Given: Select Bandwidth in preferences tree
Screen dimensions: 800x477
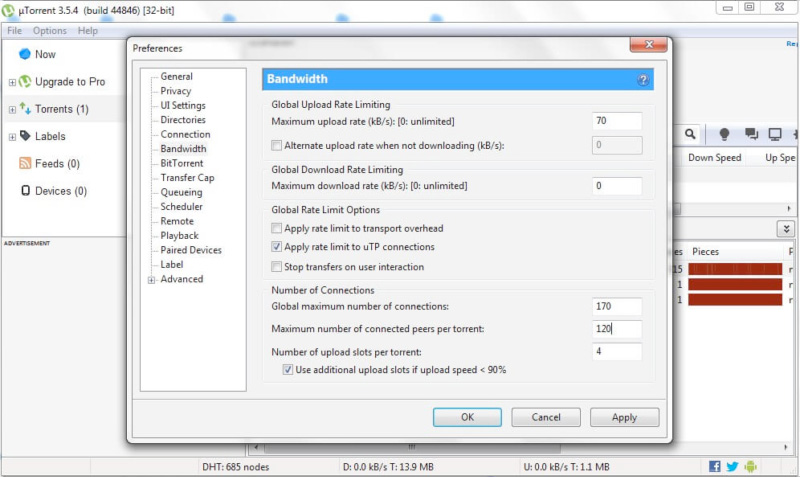Looking at the screenshot, I should (x=183, y=148).
